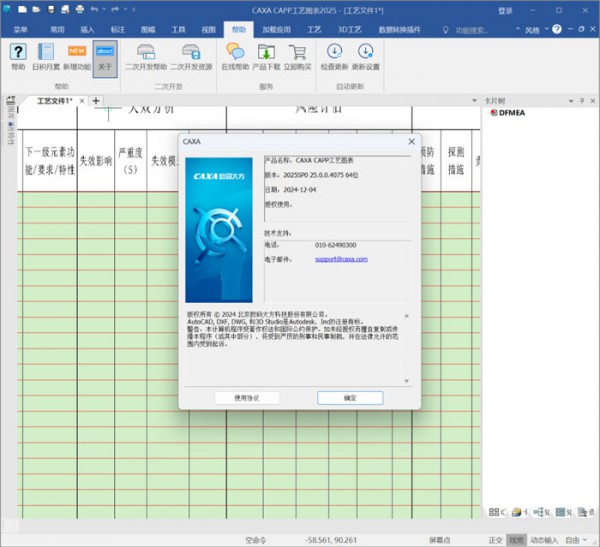Screen dimensions: 600x547
Task: Click 确定 button in CAXA dialog
Action: click(x=350, y=398)
